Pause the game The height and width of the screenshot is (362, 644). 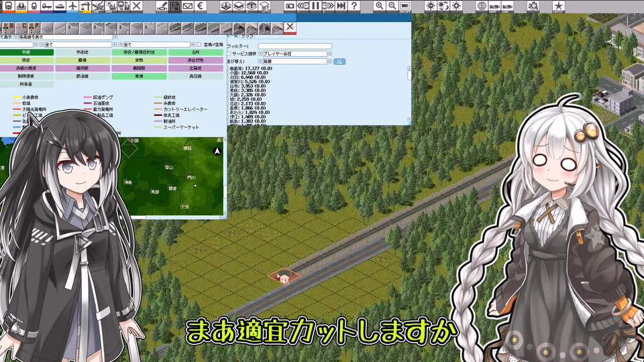[x=315, y=6]
